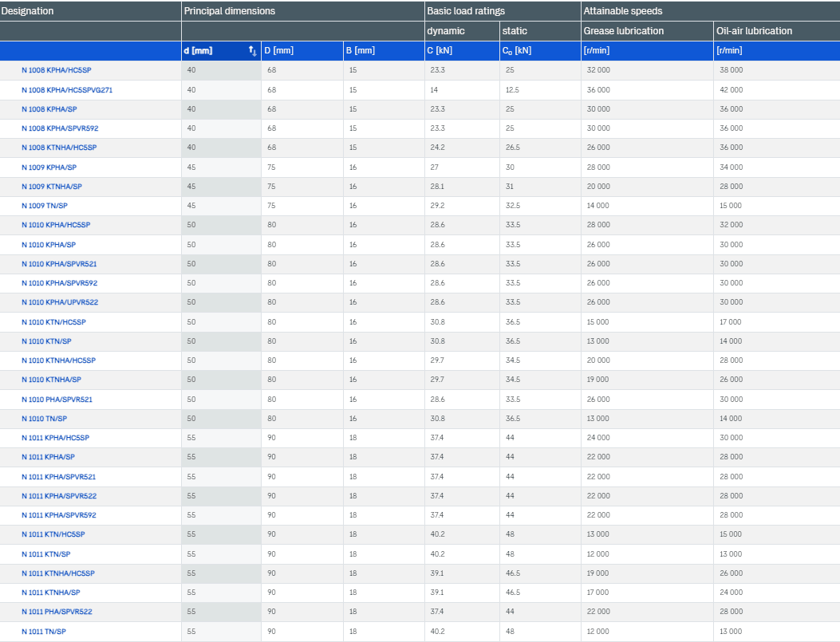Click the N 1011 TN/SP designation link

(x=44, y=632)
